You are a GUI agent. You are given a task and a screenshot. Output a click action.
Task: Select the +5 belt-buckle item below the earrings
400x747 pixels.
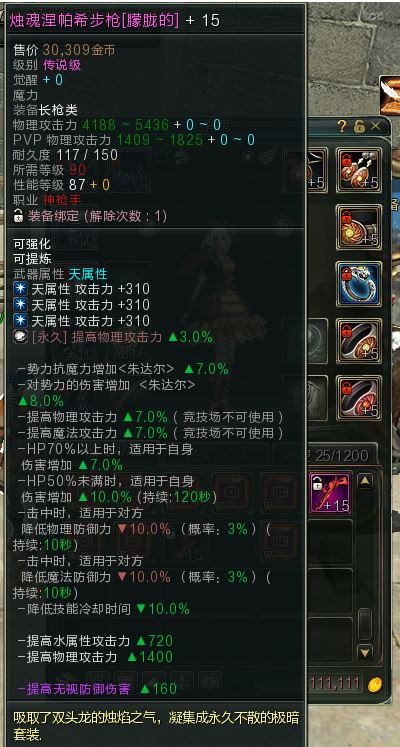tap(359, 227)
